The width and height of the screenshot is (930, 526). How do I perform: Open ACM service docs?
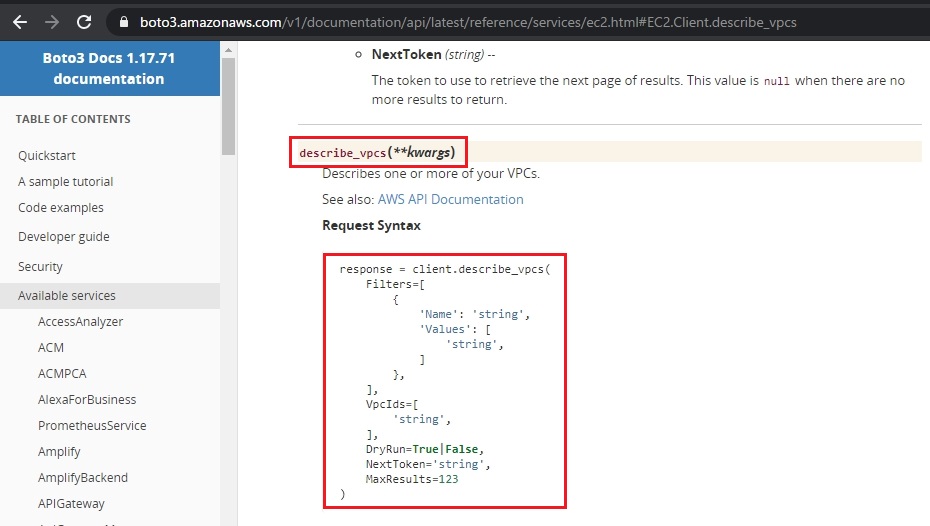coord(50,348)
